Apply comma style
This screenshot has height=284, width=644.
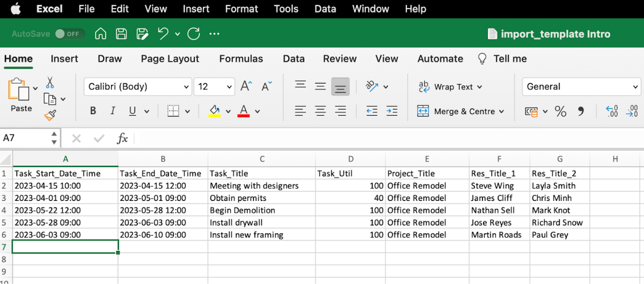[581, 111]
